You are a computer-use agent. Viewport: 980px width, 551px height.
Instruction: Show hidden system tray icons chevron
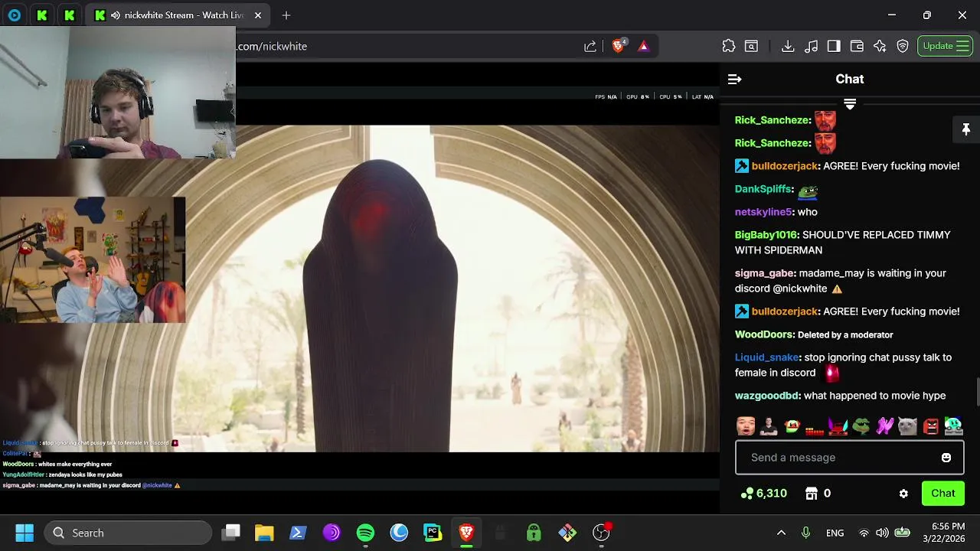(x=781, y=533)
